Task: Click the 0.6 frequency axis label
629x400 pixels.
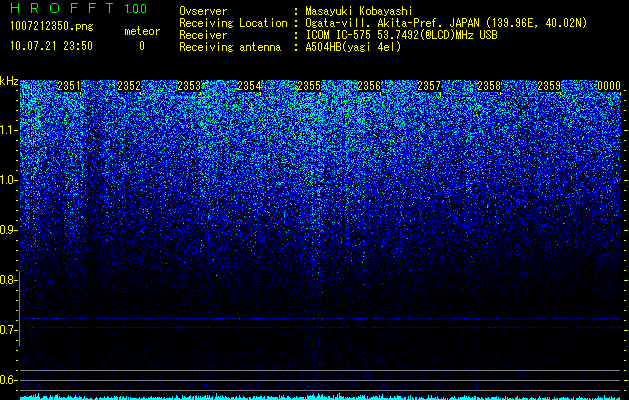Action: pos(7,380)
